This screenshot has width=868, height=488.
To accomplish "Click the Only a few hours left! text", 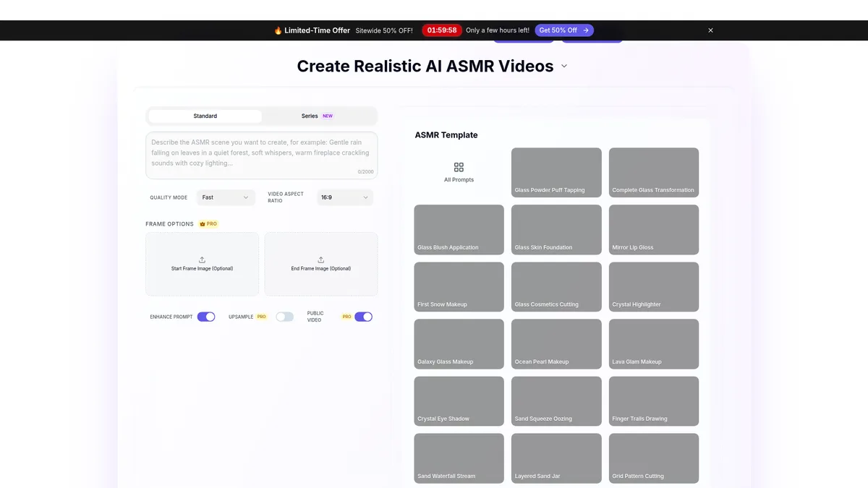I will 498,30.
